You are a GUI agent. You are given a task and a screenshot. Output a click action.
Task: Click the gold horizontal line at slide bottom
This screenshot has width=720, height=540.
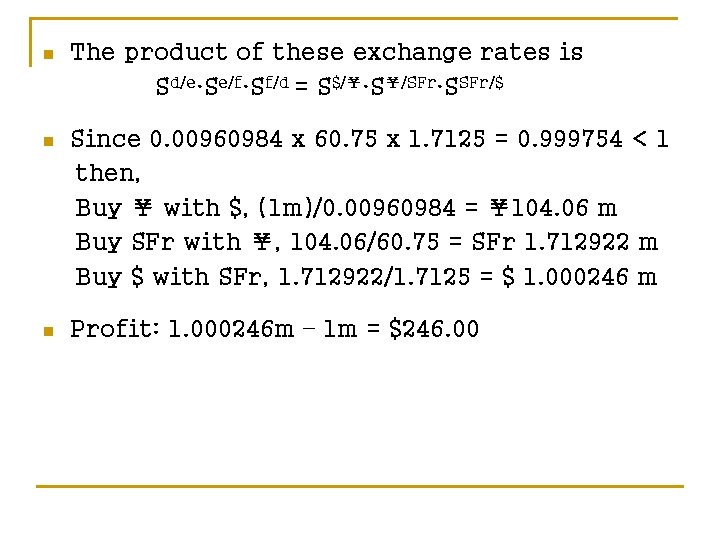[x=359, y=487]
